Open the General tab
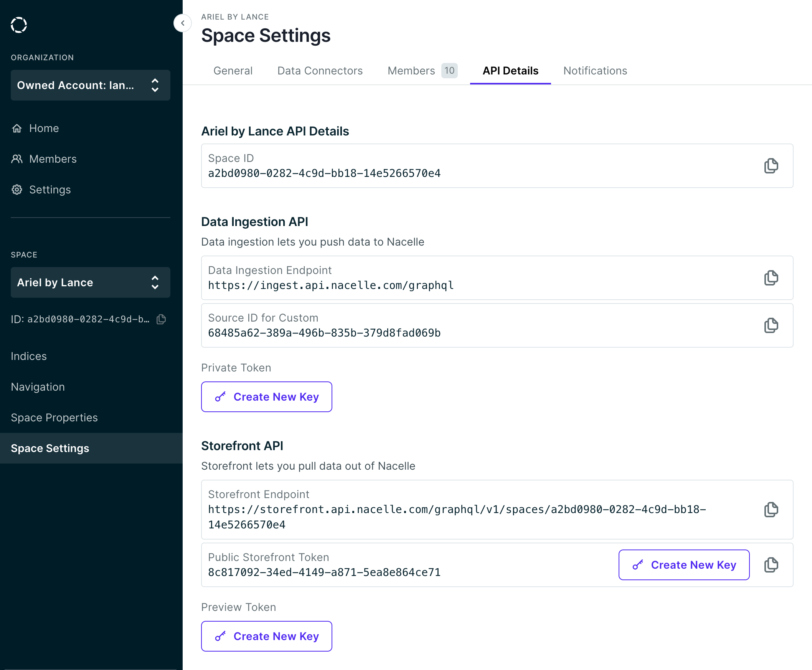Viewport: 812px width, 670px height. pos(233,71)
